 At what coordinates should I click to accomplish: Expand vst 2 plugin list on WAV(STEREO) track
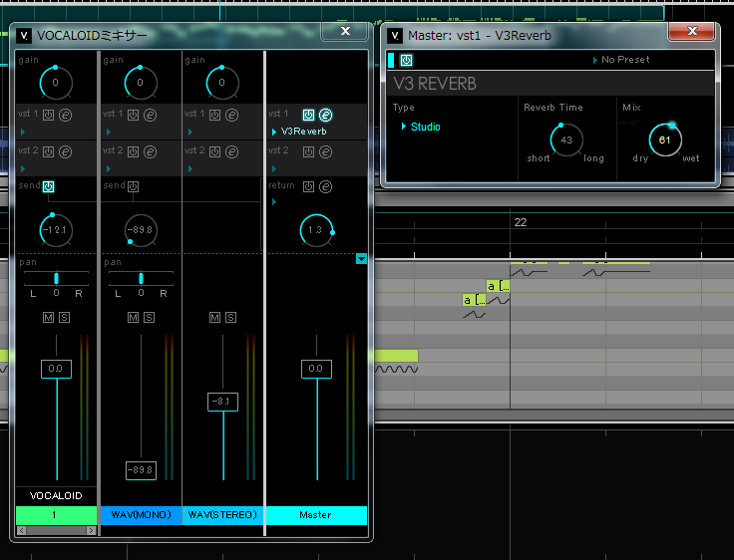[x=189, y=168]
